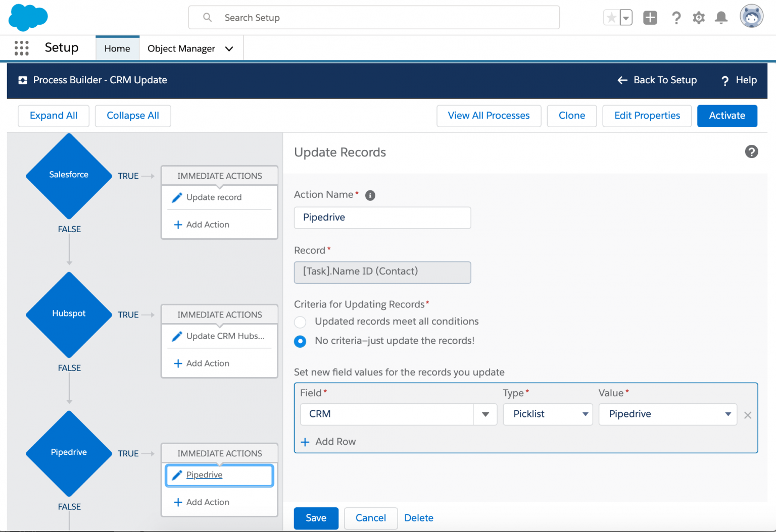This screenshot has height=532, width=776.
Task: Click the notifications bell icon
Action: [721, 18]
